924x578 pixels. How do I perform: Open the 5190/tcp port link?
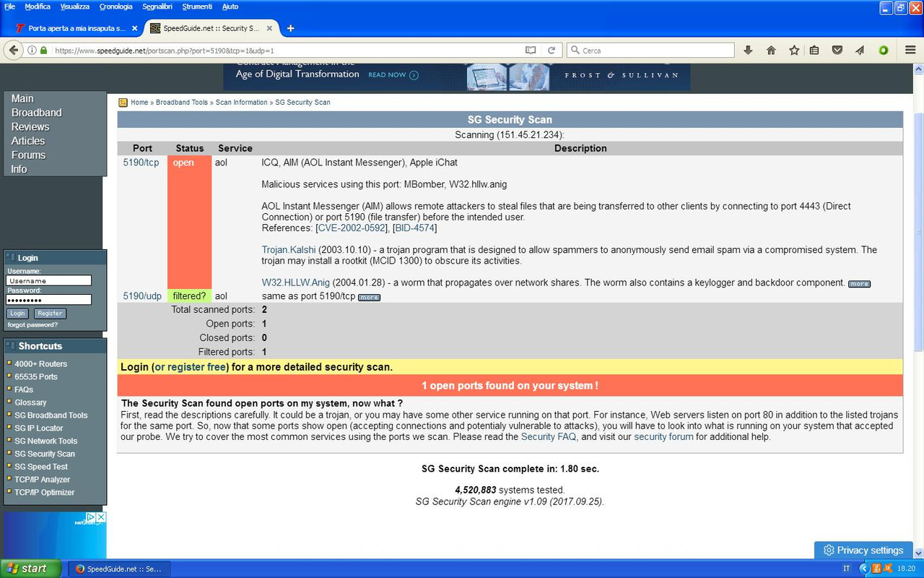(141, 163)
